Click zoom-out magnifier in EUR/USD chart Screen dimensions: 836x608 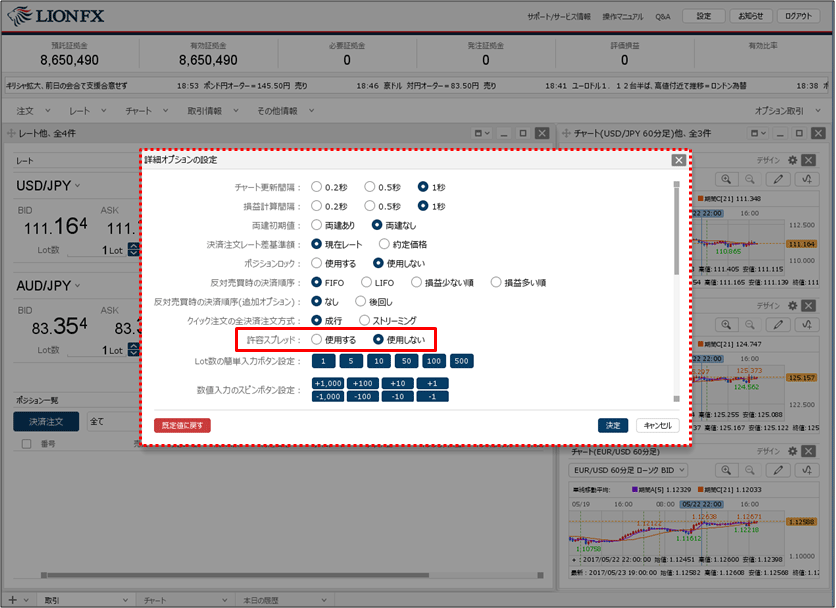coord(750,470)
